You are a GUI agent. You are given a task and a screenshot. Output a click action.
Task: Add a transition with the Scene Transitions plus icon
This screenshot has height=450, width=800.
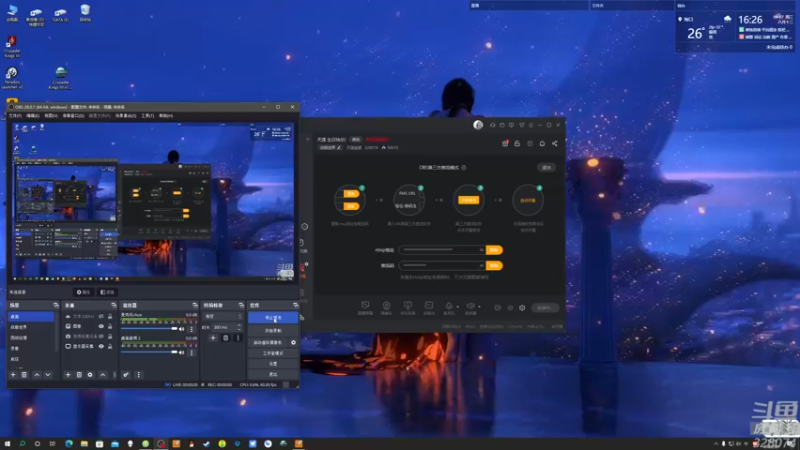point(213,338)
